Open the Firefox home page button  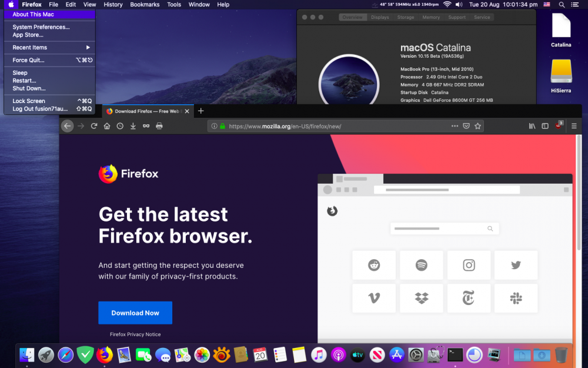pos(107,126)
